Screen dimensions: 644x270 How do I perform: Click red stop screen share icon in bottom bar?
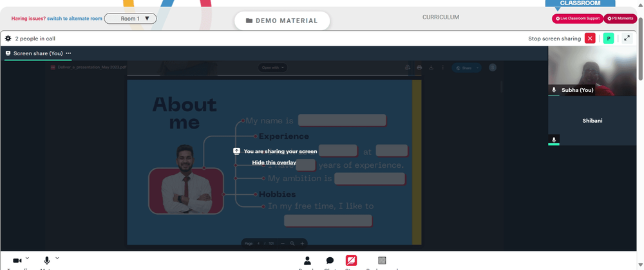tap(351, 260)
